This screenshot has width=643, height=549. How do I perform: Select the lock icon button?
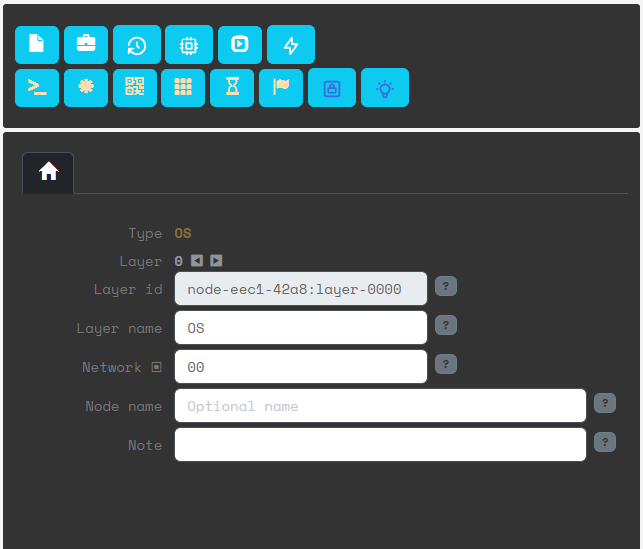coord(332,88)
